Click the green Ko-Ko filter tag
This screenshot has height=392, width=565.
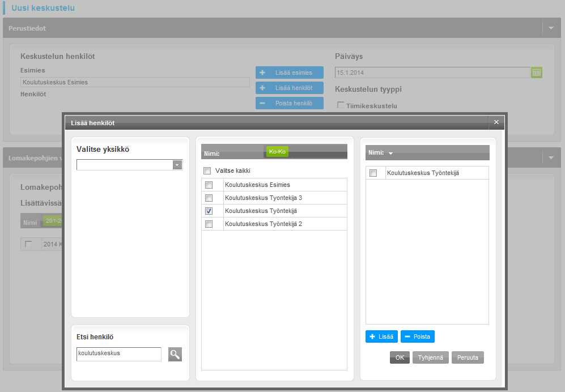[277, 152]
